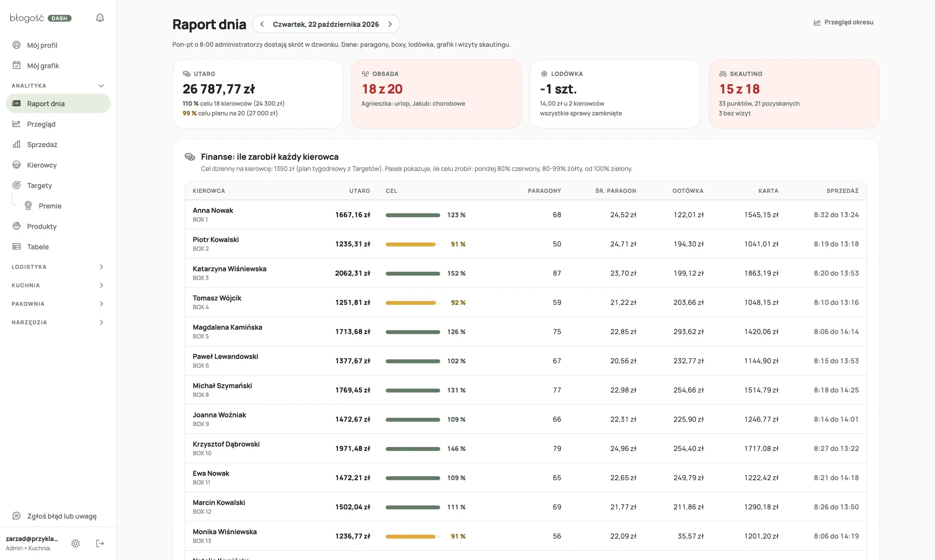935x560 pixels.
Task: Click the GOTÓWKA column header
Action: pos(688,191)
